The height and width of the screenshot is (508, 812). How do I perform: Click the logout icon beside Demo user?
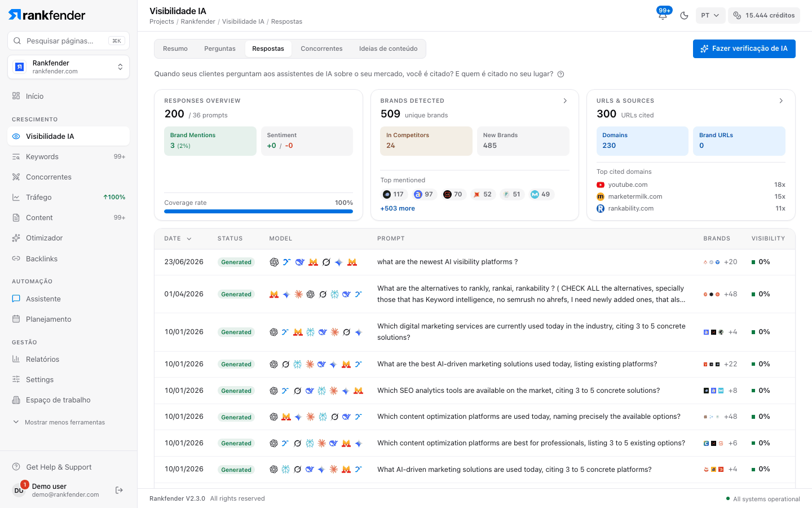point(119,490)
